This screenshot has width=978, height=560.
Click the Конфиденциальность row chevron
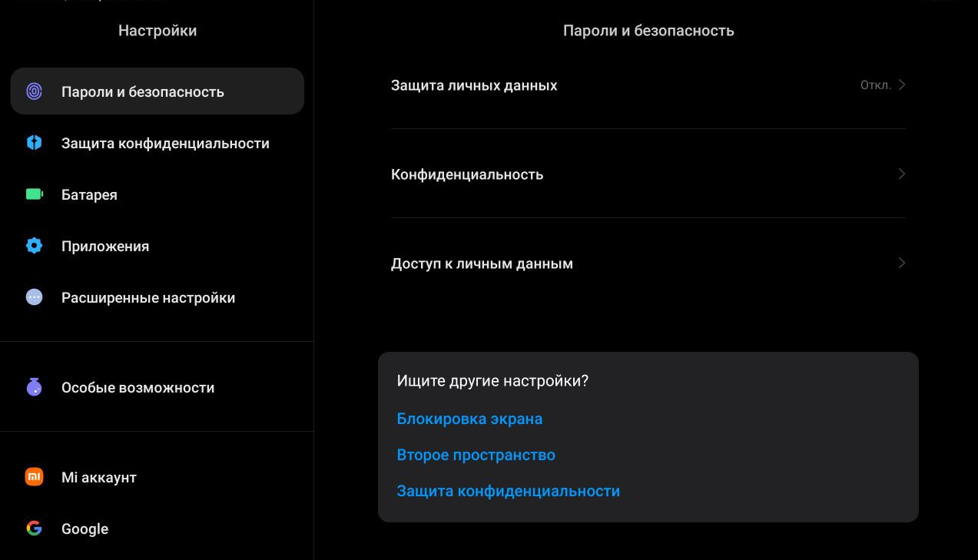point(902,174)
